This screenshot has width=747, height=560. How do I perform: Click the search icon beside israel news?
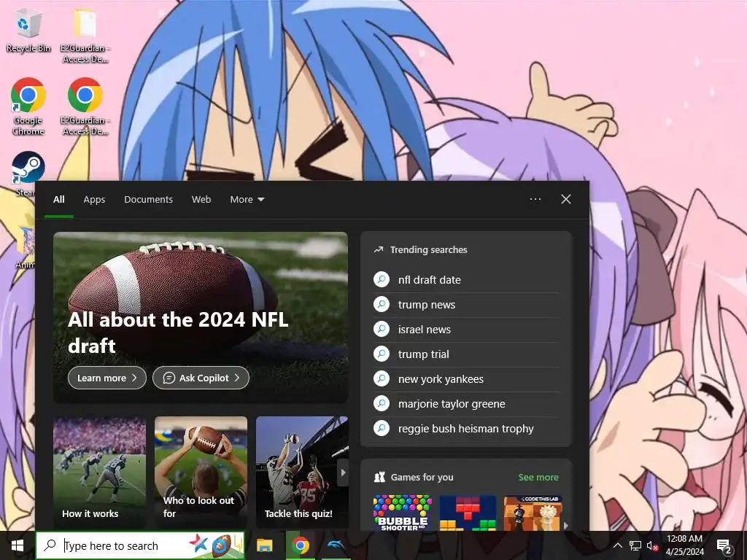coord(381,329)
